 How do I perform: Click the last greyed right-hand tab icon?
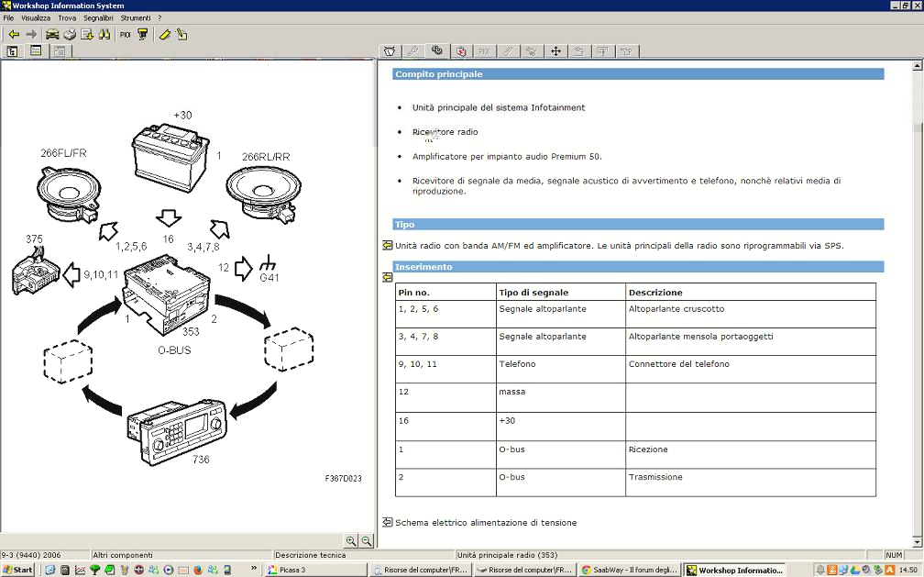click(x=626, y=51)
